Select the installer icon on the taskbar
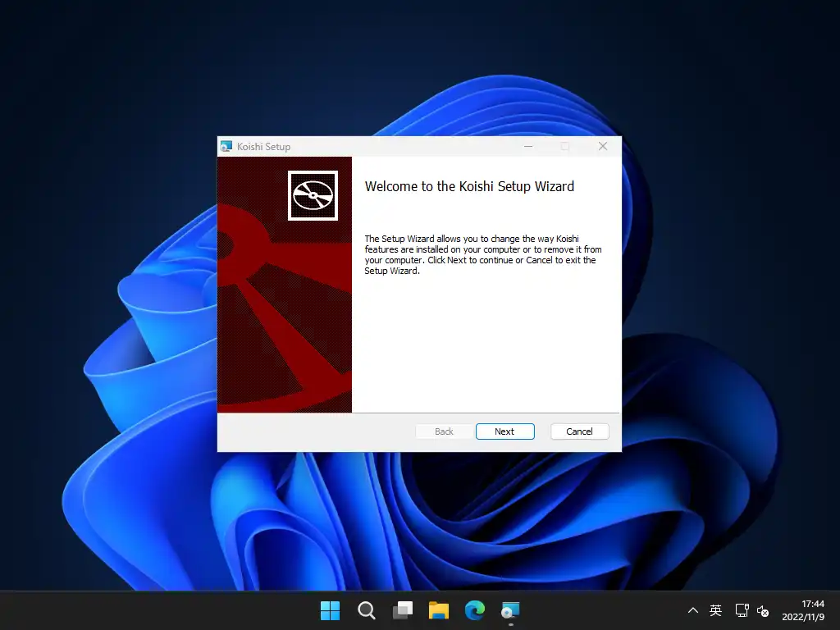This screenshot has width=840, height=630. 510,610
